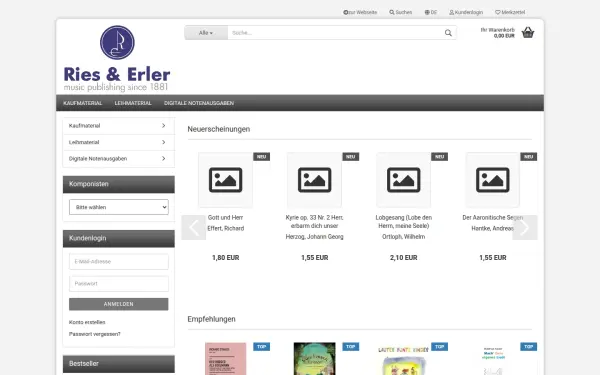Click composer 'Hantke, Andreas'
600x375 pixels.
pos(492,228)
